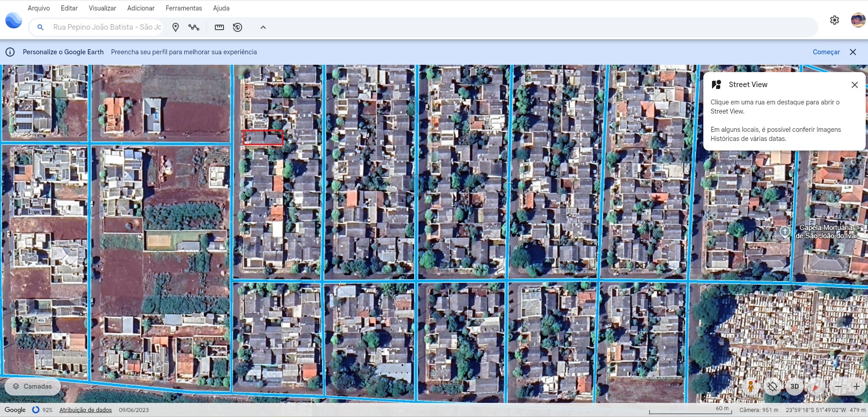Open the ruler measure tool
Image resolution: width=868 pixels, height=417 pixels.
[219, 27]
